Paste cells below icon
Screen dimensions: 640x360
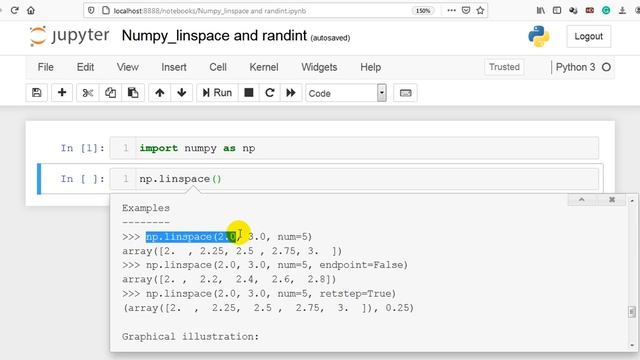(x=133, y=93)
